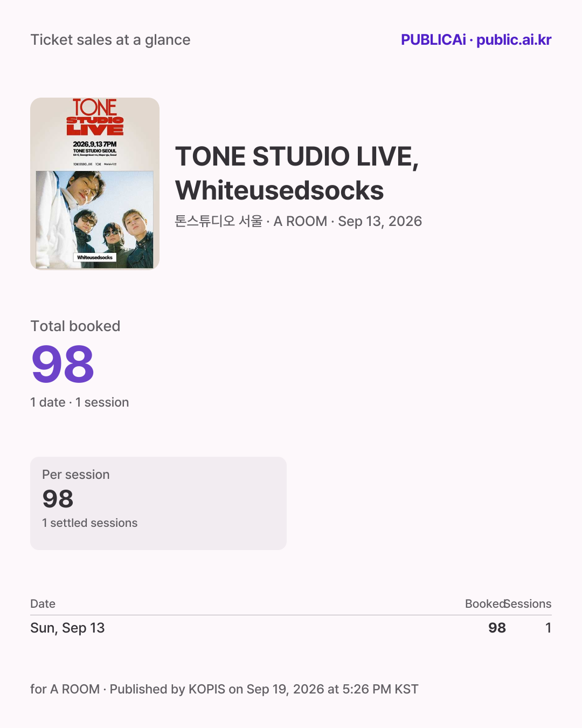Select the TONE STUDIO LIVE, Whiteusedsocks title
Viewport: 582px width, 728px height.
297,173
